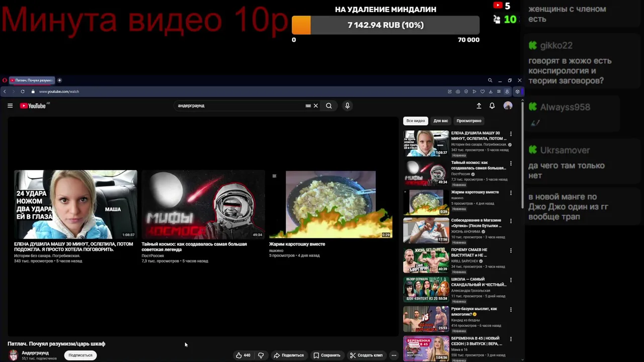
Task: Open the browser downloads icon
Action: coord(491,92)
